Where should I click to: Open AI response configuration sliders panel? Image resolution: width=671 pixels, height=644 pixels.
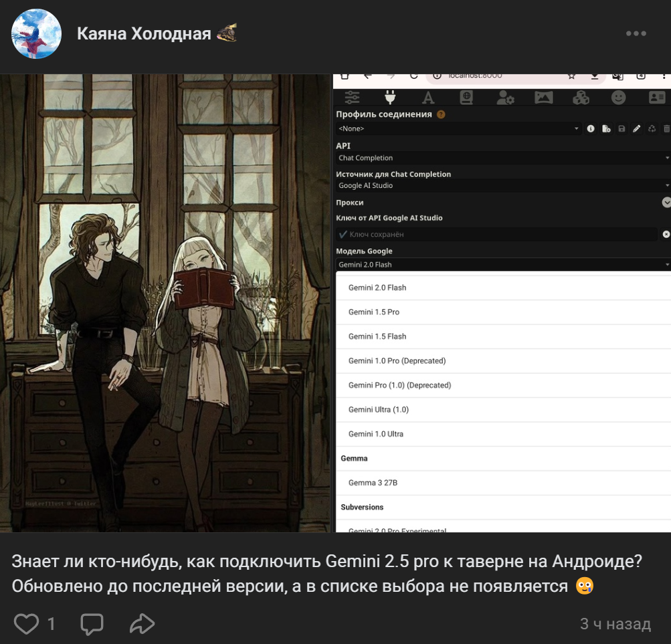[x=352, y=98]
